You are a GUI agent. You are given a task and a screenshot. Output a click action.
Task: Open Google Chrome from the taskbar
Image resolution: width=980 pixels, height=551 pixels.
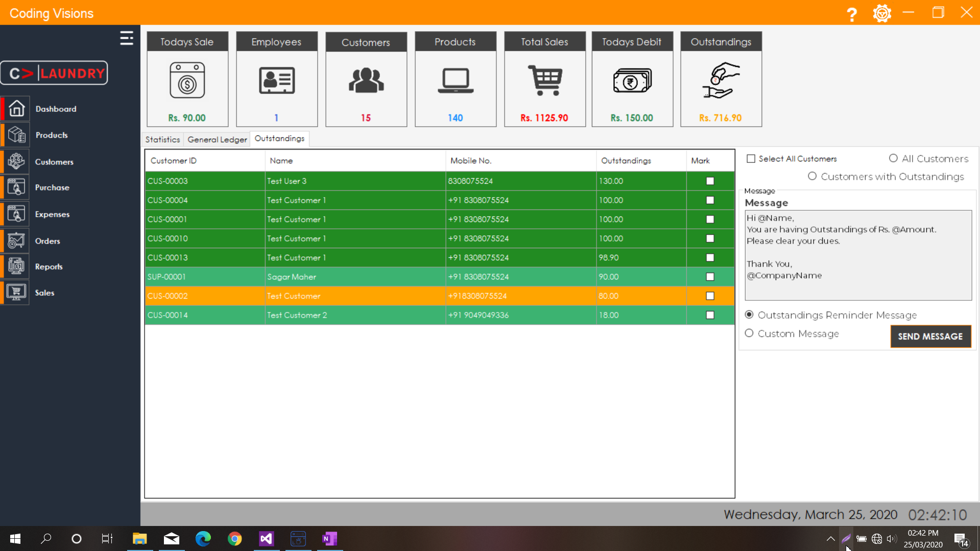click(235, 539)
